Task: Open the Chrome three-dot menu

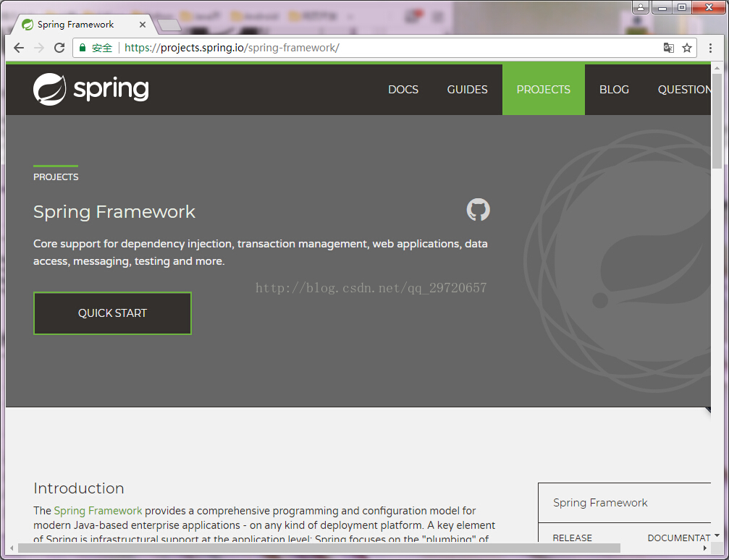Action: 710,48
